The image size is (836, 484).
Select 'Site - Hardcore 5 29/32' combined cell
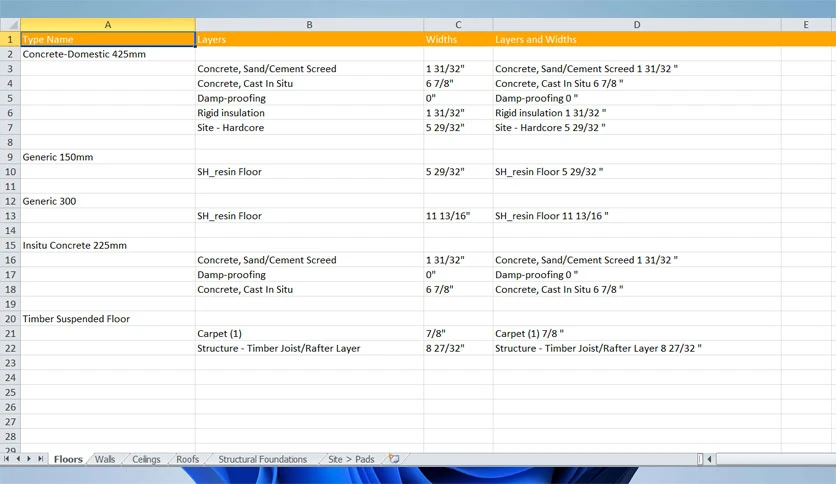point(637,127)
